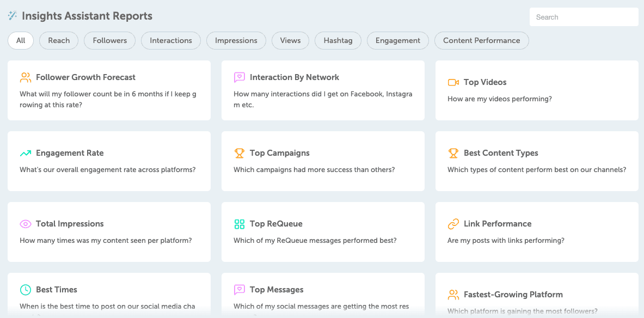The height and width of the screenshot is (318, 644).
Task: Click the chain link icon on Link Performance
Action: click(x=453, y=224)
